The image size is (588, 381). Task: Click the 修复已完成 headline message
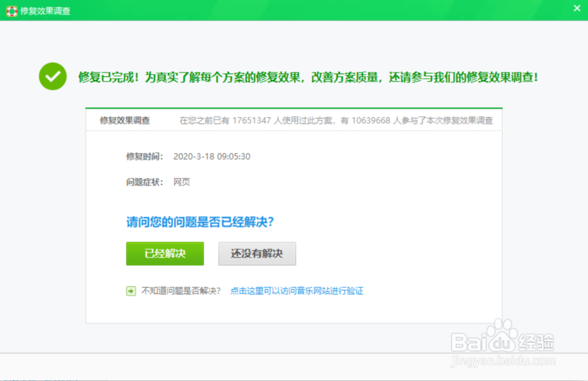(x=308, y=77)
